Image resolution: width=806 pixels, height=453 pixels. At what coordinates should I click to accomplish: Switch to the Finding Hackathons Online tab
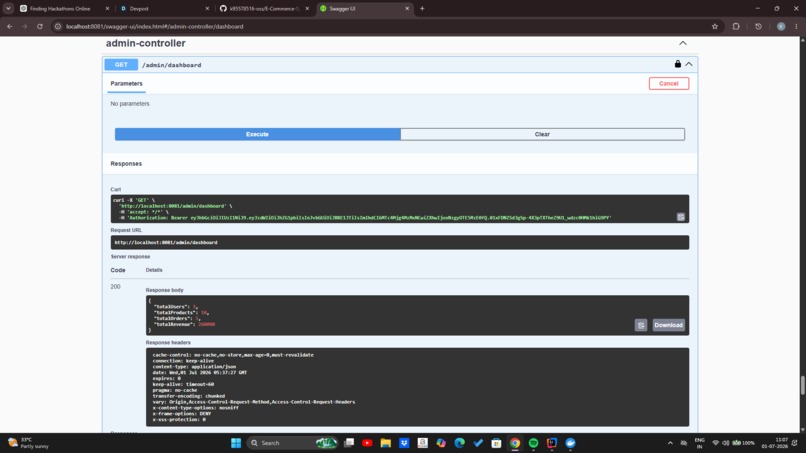click(60, 9)
